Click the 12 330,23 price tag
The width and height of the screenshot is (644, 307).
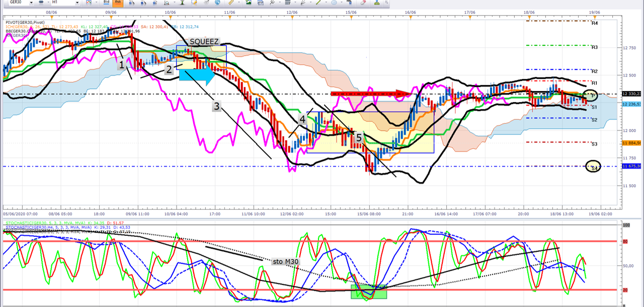[631, 94]
